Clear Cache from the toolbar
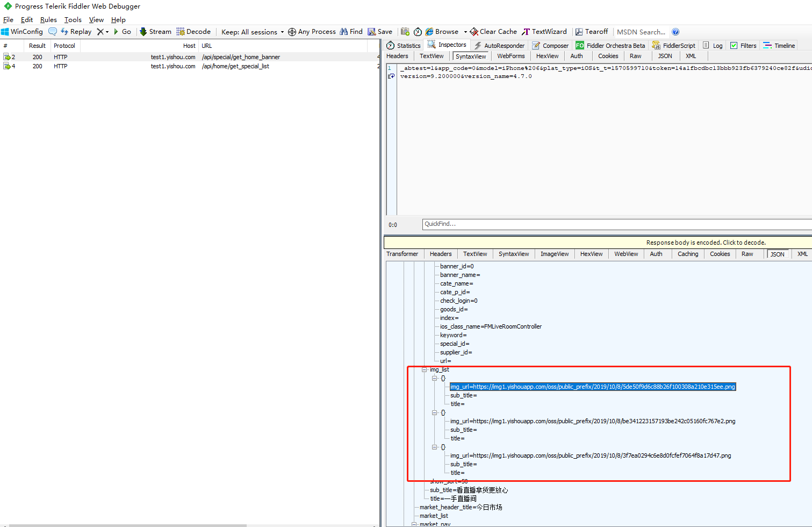Image resolution: width=812 pixels, height=527 pixels. [x=493, y=32]
